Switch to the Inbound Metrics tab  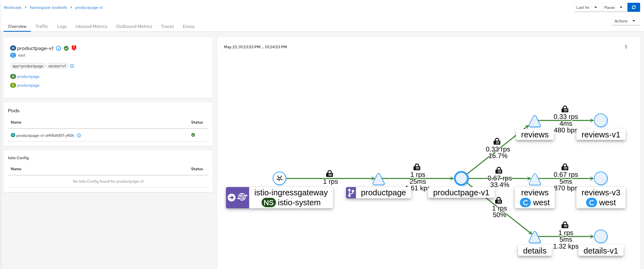91,26
